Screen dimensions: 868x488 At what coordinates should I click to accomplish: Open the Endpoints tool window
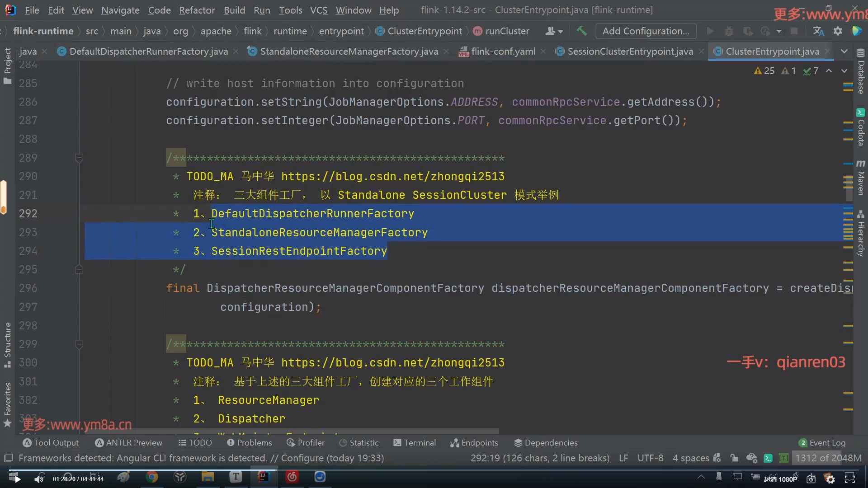[474, 443]
